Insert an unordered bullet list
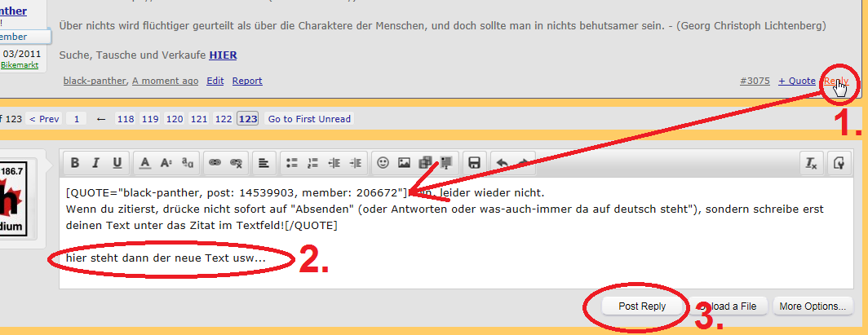 [x=292, y=162]
